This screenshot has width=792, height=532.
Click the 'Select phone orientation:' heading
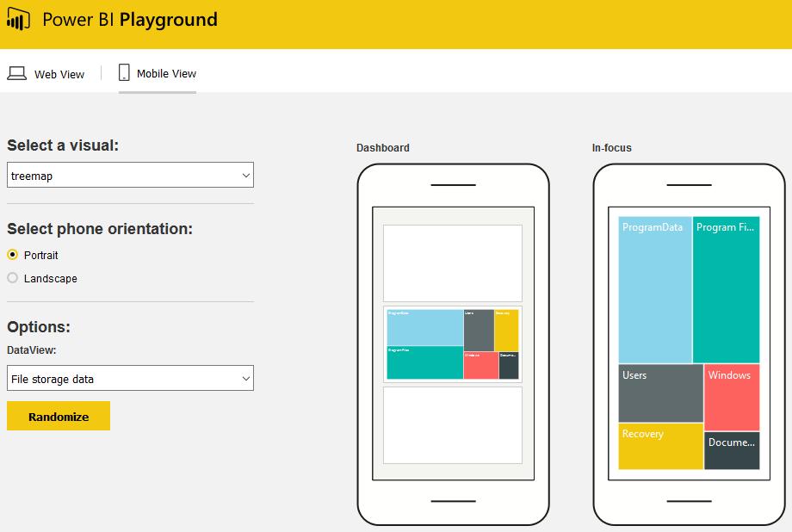click(x=100, y=229)
